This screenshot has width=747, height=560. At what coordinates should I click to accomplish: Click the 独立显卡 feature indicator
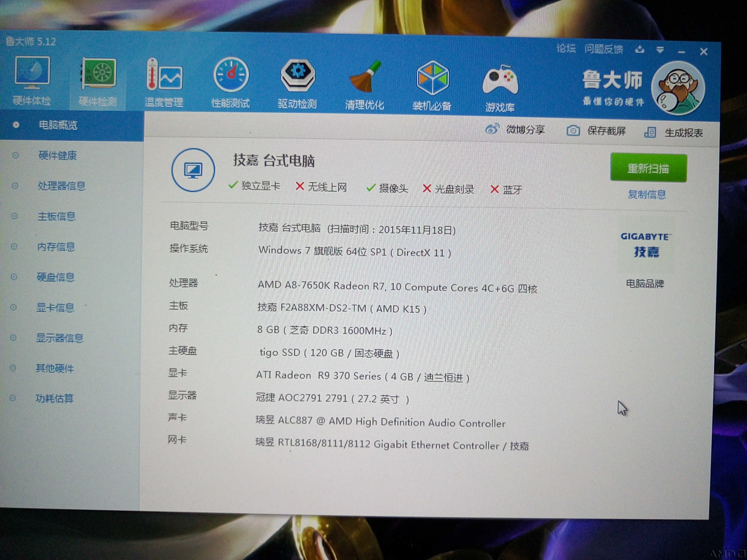click(254, 186)
